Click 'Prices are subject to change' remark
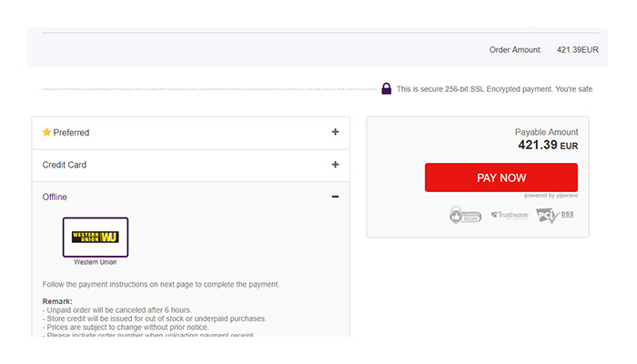The height and width of the screenshot is (364, 637). click(x=126, y=327)
